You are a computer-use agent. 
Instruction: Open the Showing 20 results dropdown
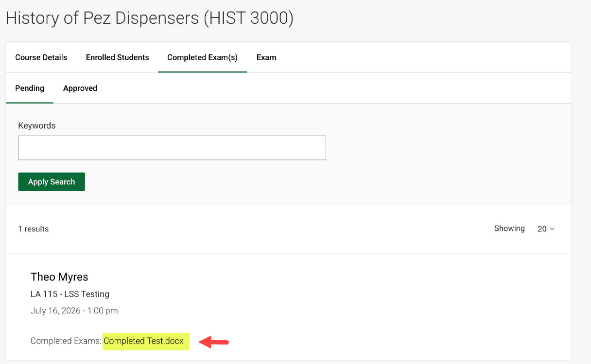click(546, 229)
